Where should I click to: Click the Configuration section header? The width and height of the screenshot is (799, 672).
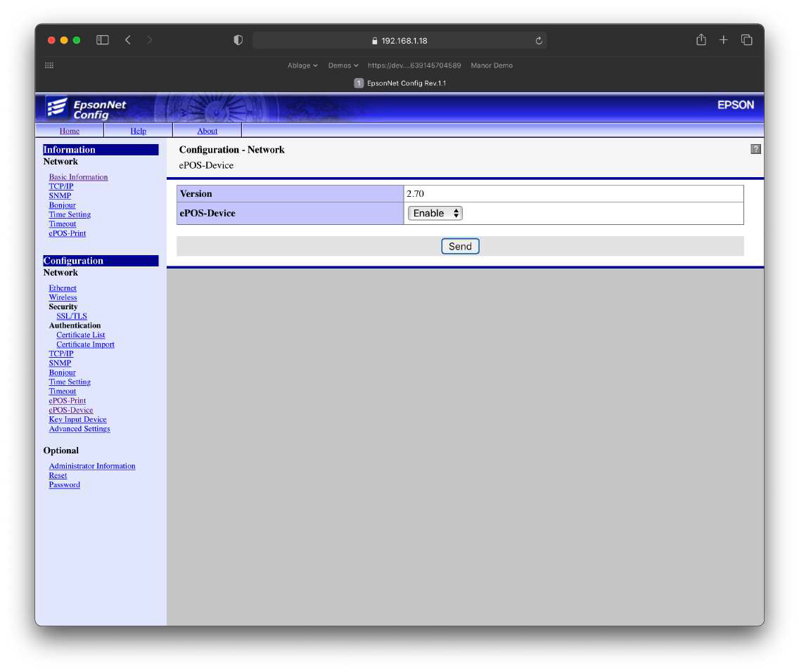[101, 261]
